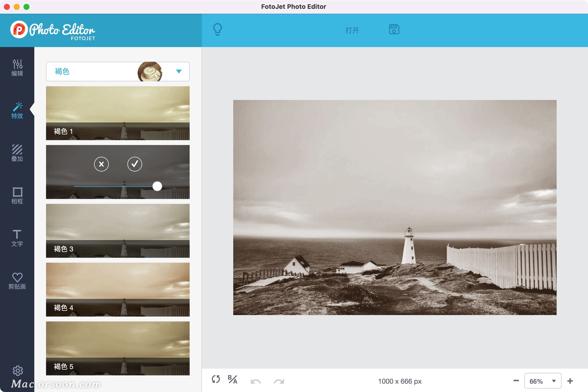
Task: Open the 剪贴画 (Clipart) panel
Action: click(x=17, y=281)
